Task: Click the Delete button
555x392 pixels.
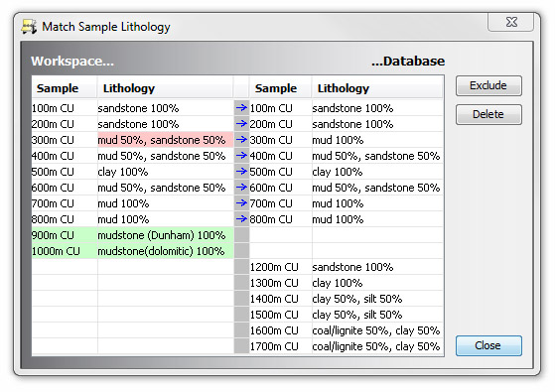Action: [x=488, y=114]
